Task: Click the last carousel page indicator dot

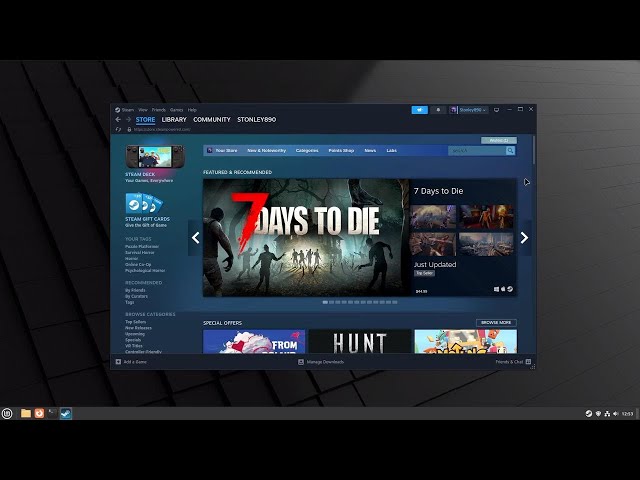Action: tap(395, 302)
